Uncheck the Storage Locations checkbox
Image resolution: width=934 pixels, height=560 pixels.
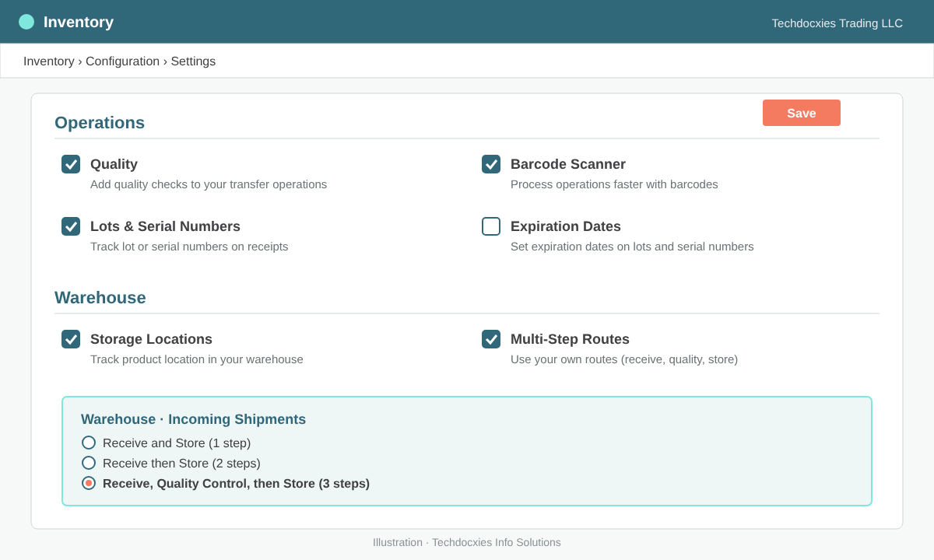[71, 339]
